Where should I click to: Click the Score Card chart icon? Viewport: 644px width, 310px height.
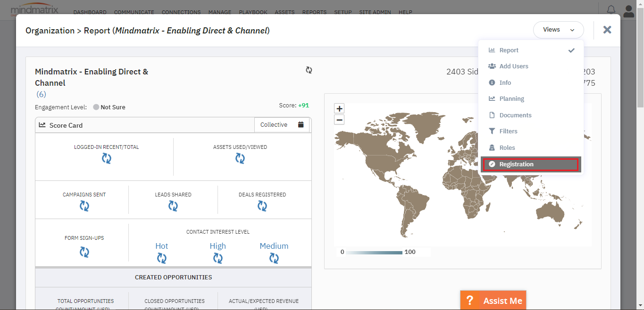42,125
